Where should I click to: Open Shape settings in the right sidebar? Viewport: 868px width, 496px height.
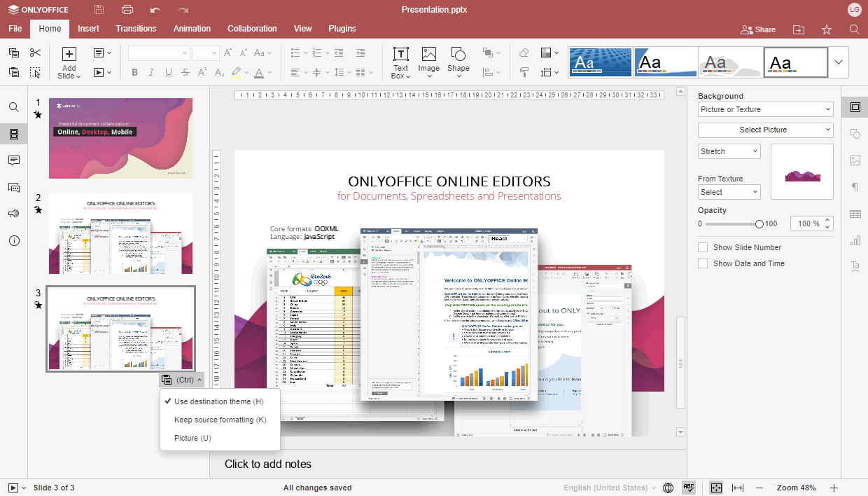[855, 133]
